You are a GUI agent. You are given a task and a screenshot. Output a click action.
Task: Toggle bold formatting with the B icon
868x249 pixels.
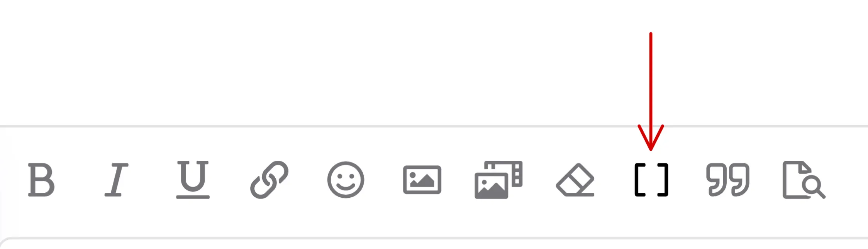(x=41, y=180)
